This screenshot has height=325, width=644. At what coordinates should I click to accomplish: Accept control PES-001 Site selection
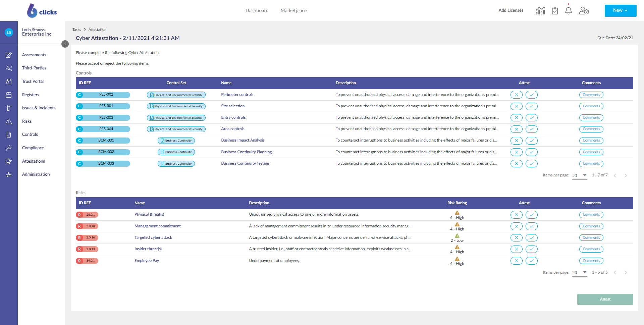(x=532, y=106)
